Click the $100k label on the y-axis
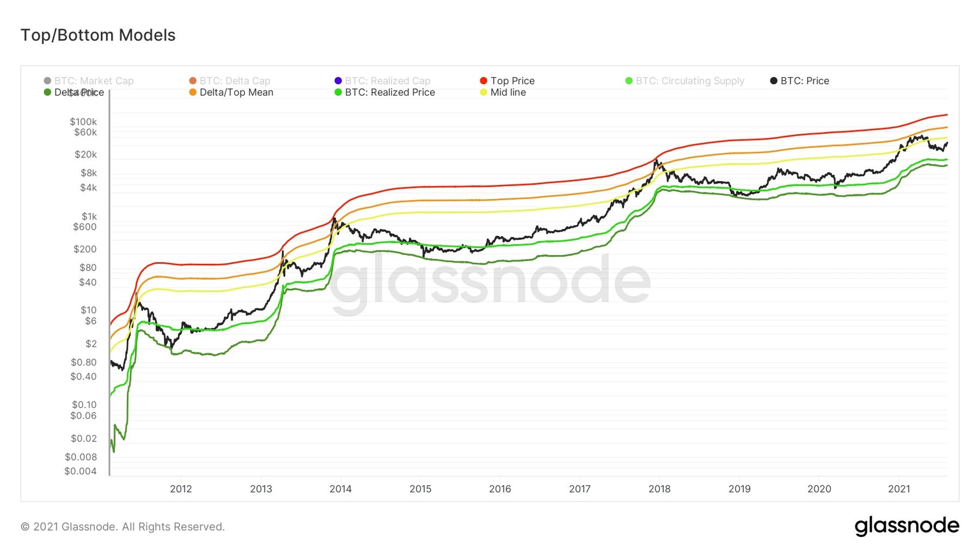The image size is (980, 551). pos(84,122)
